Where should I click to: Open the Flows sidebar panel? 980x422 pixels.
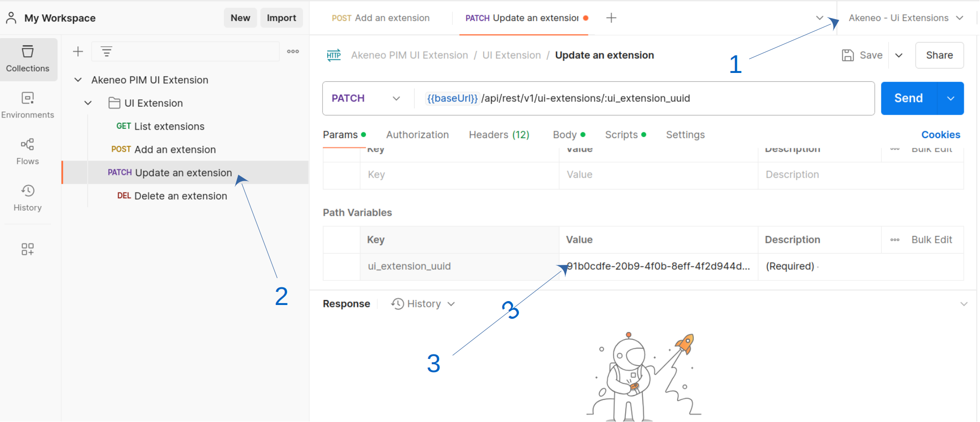tap(28, 152)
